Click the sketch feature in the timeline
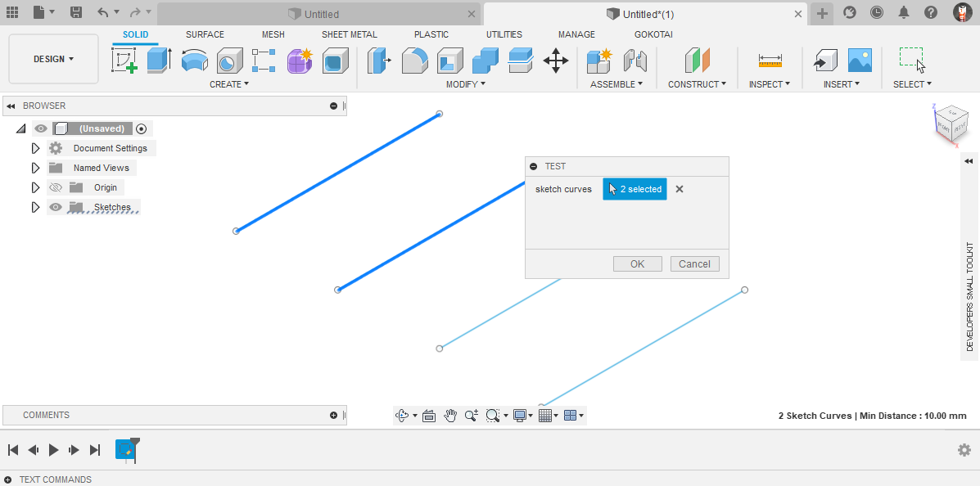The height and width of the screenshot is (486, 980). click(x=125, y=449)
